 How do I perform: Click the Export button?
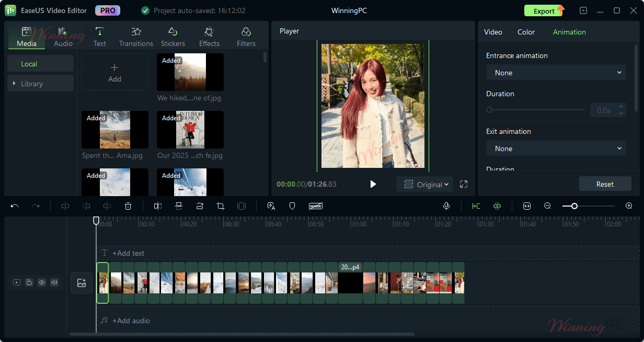[545, 10]
